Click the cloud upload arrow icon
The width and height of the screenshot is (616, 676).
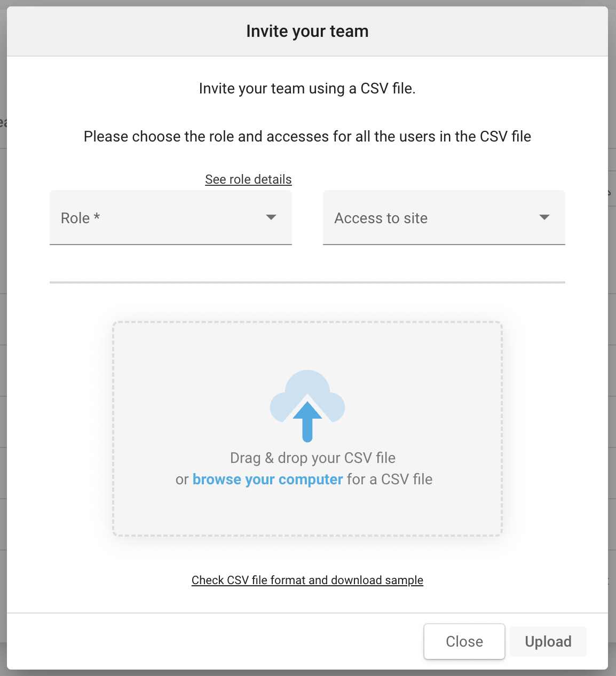click(x=307, y=406)
